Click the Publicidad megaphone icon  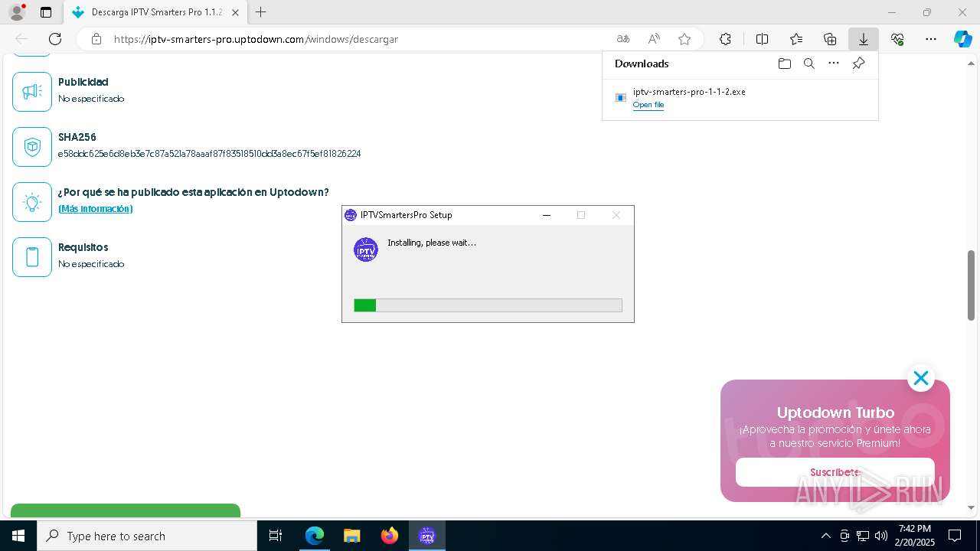pyautogui.click(x=32, y=92)
